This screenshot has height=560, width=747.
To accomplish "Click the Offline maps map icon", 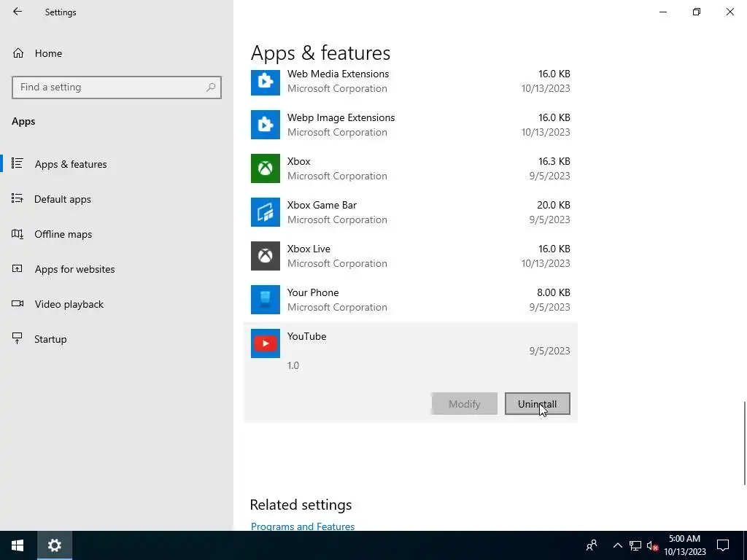I will coord(18,234).
